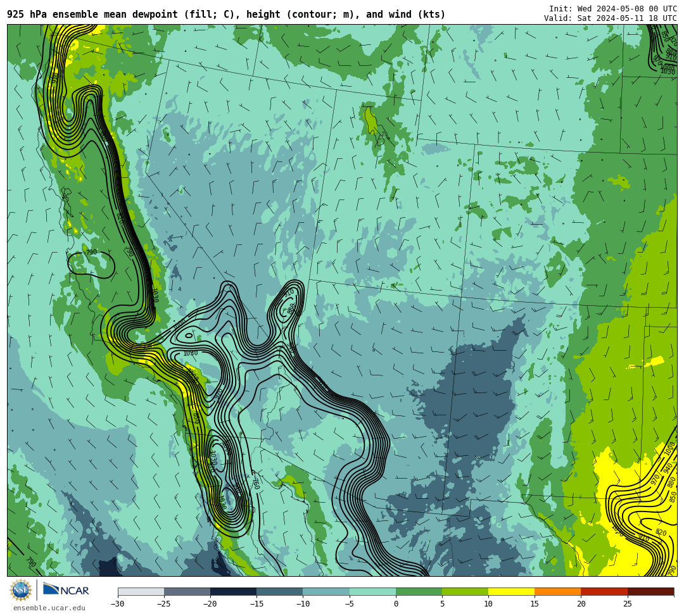
Task: Pick the lime 5 to 10 colorbar segment
Action: pyautogui.click(x=465, y=591)
